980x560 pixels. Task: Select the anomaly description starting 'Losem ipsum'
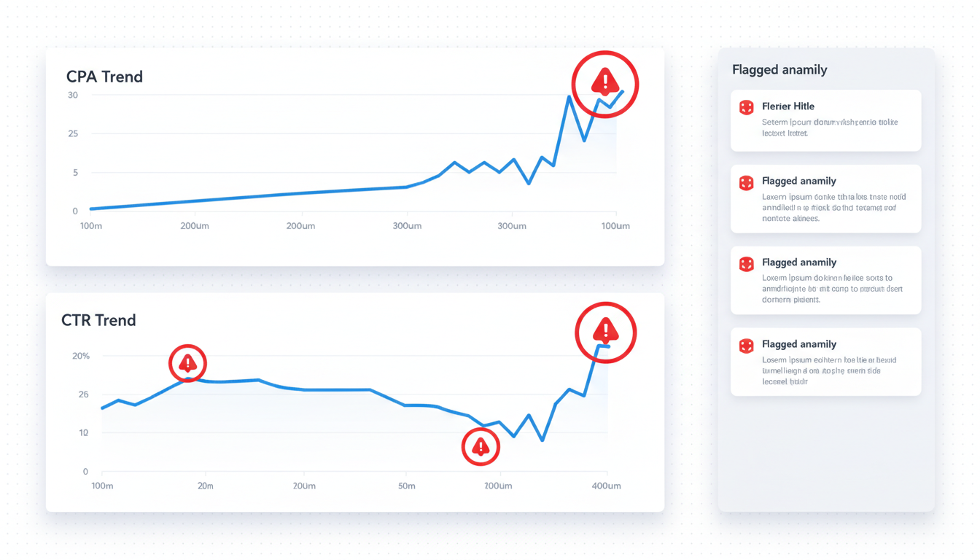pyautogui.click(x=829, y=370)
